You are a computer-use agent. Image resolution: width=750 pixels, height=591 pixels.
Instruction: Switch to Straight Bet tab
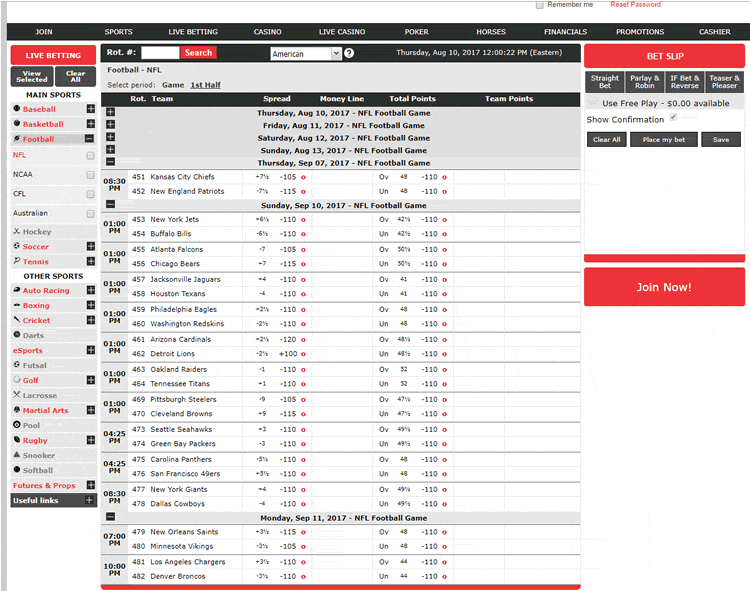click(x=605, y=82)
